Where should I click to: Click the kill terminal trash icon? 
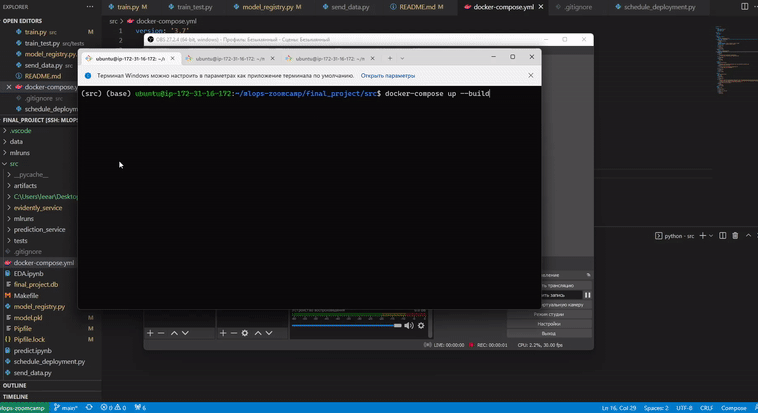735,236
